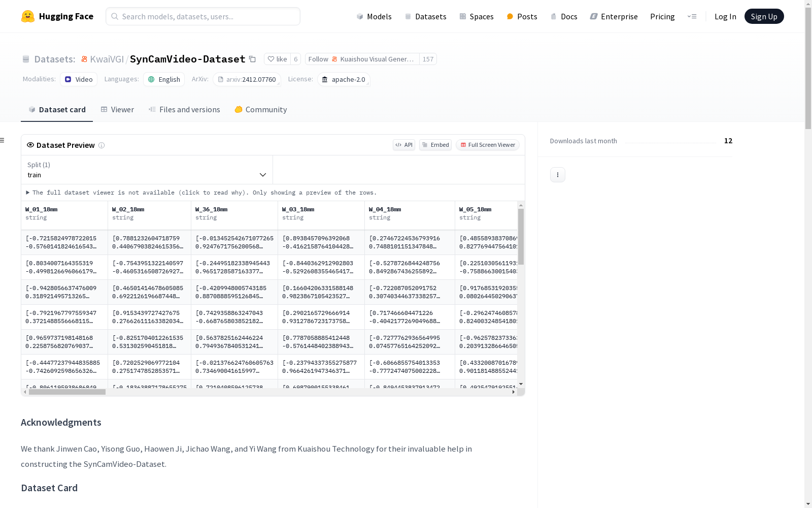Open the arxiv:2412.07760 tag

click(247, 79)
